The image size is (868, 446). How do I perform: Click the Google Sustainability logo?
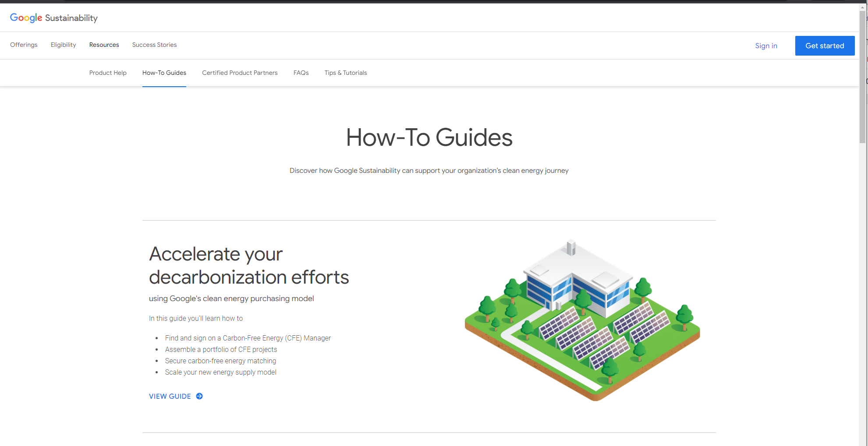[54, 18]
